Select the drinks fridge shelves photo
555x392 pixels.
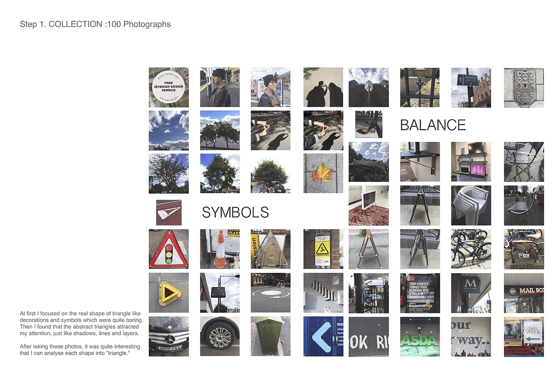369,293
